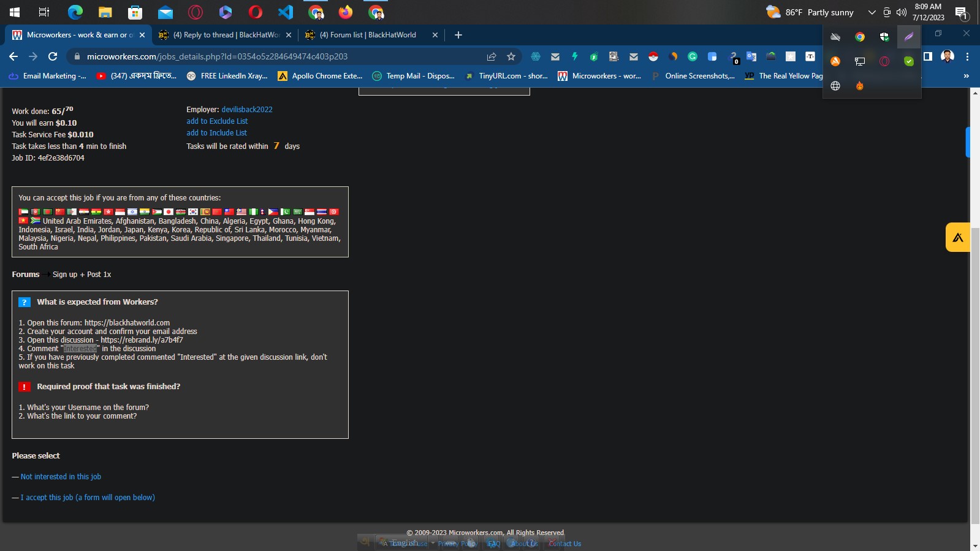Viewport: 980px width, 551px height.
Task: Open the FREE LinkedIn Xray bookmark
Action: (x=227, y=76)
